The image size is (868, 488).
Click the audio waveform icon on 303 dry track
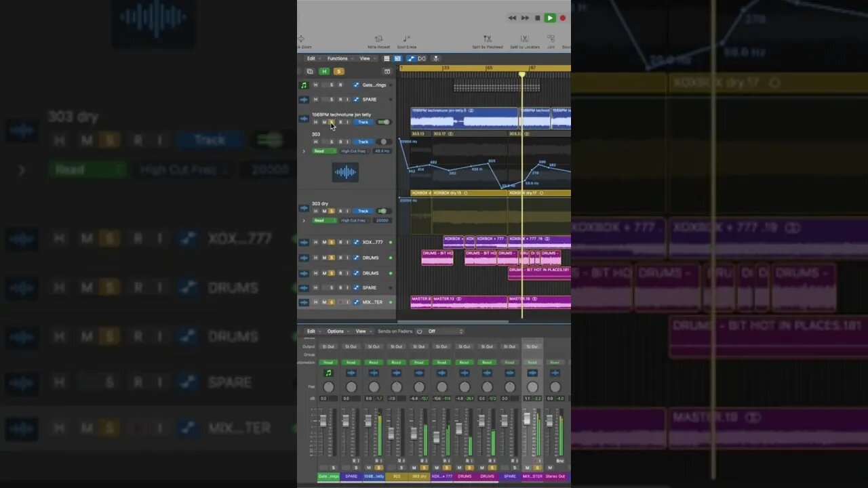[304, 208]
